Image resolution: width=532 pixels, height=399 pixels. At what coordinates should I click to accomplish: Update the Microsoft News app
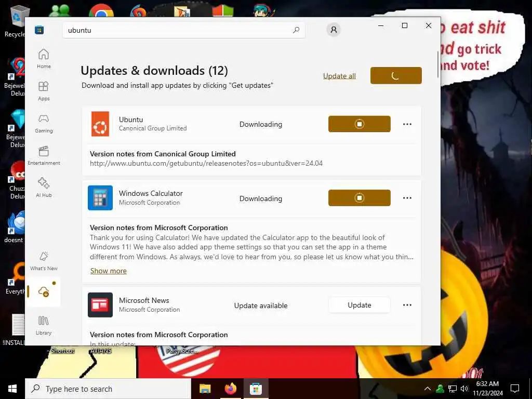360,305
